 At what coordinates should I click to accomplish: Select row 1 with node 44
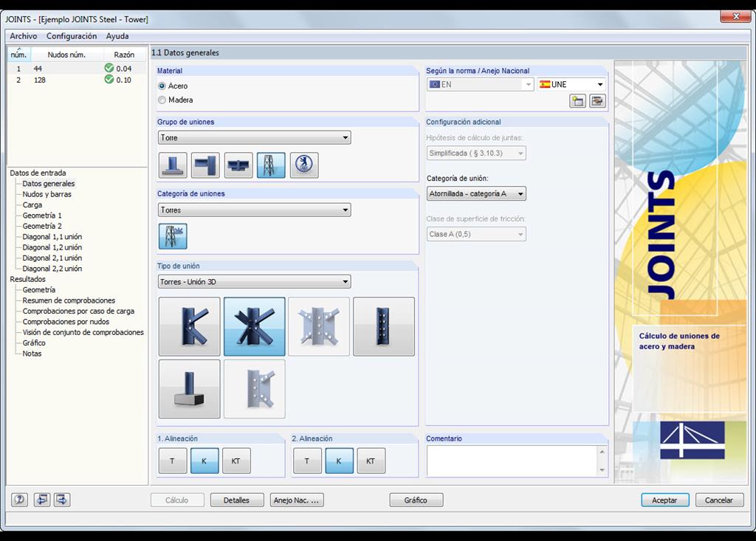[77, 69]
